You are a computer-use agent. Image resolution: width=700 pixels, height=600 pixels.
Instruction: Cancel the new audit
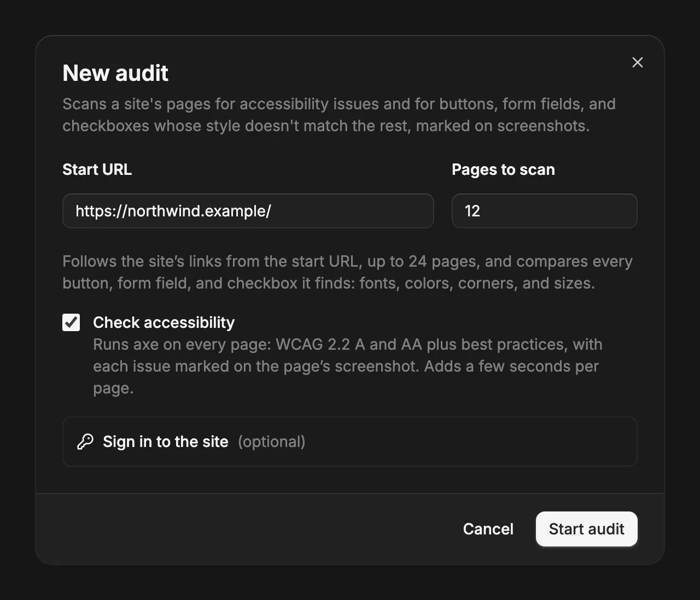488,529
